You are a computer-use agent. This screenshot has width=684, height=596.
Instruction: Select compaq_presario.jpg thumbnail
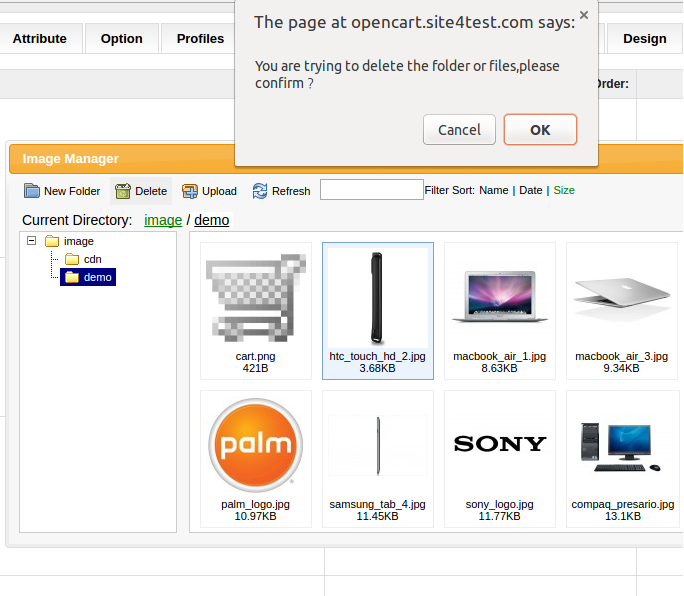622,447
